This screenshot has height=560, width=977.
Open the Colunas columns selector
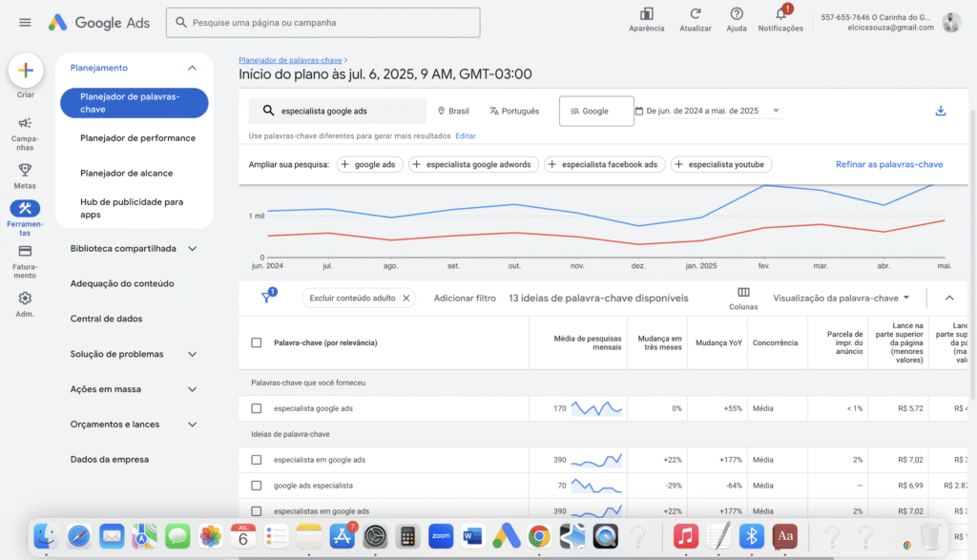(743, 299)
